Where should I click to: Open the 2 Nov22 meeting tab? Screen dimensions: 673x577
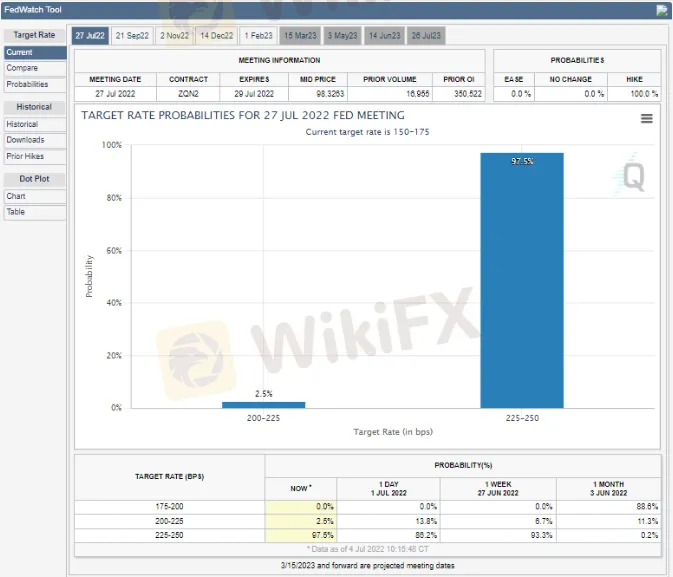click(x=175, y=35)
